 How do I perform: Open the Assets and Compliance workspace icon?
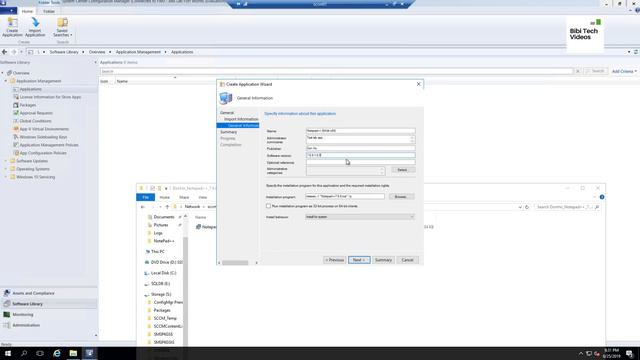pos(7,293)
